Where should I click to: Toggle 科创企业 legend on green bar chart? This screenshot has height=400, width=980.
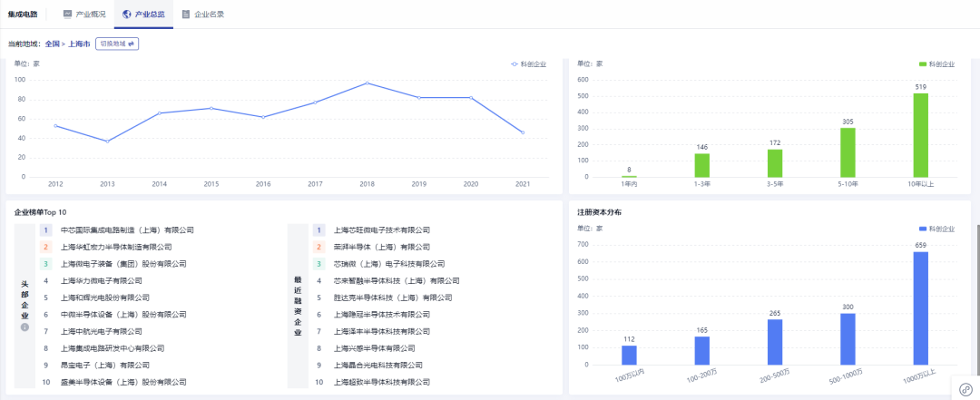point(936,64)
